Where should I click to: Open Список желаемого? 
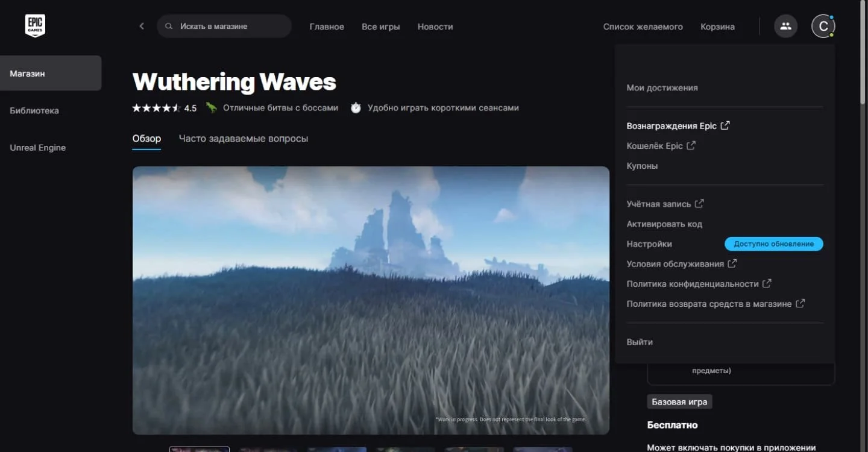643,27
